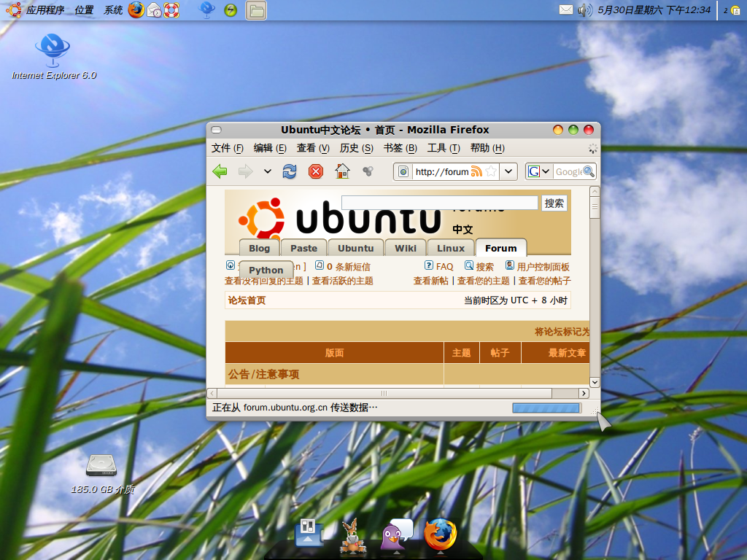This screenshot has height=560, width=747.
Task: Open the 书签 (B) menu
Action: tap(400, 148)
